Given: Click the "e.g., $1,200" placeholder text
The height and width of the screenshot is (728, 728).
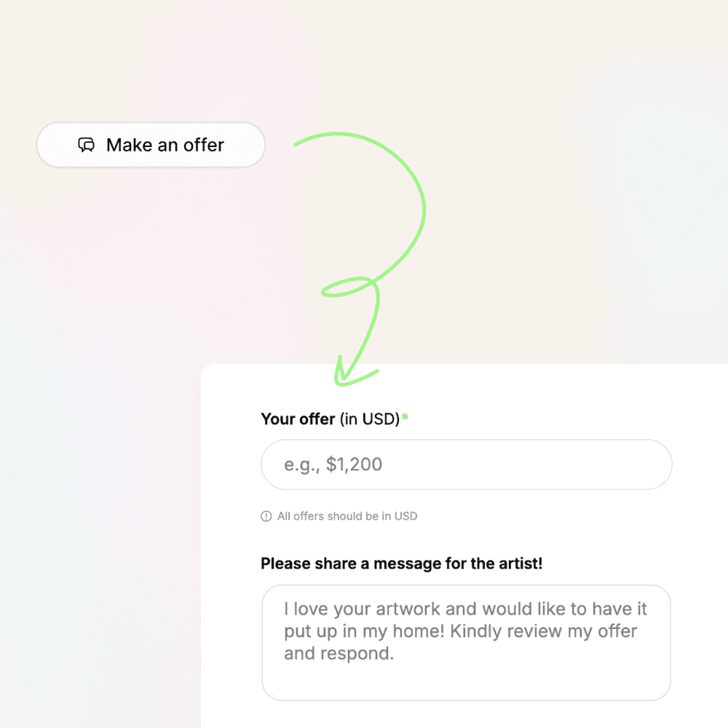Looking at the screenshot, I should (x=333, y=464).
